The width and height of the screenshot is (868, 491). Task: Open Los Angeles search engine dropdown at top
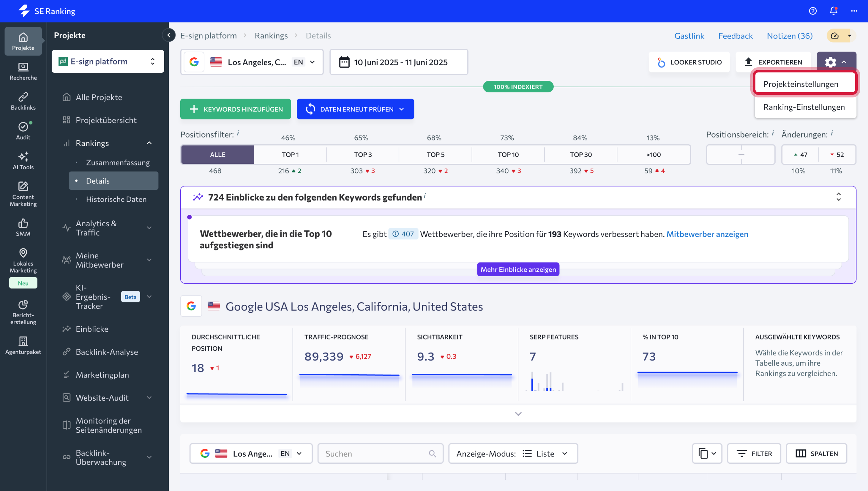pyautogui.click(x=252, y=62)
